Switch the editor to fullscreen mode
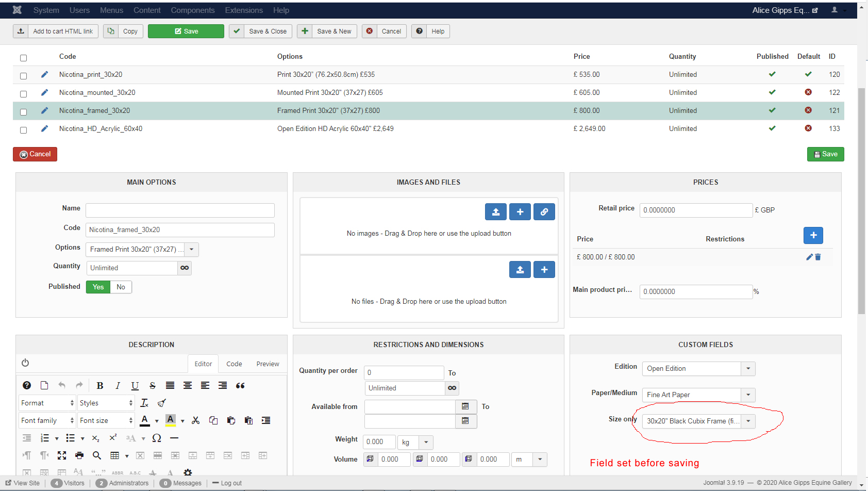The width and height of the screenshot is (868, 491). pyautogui.click(x=62, y=455)
